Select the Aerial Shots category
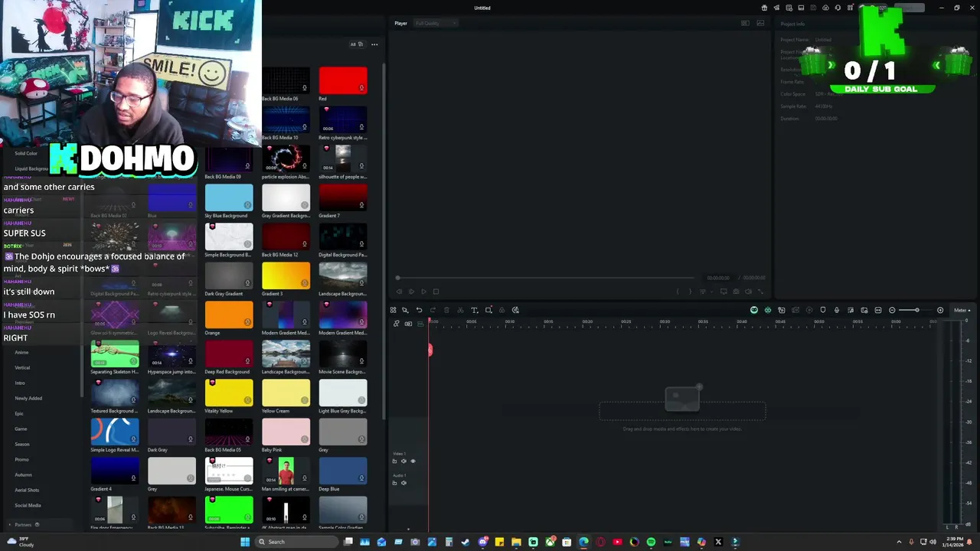Viewport: 980px width, 551px height. [27, 490]
